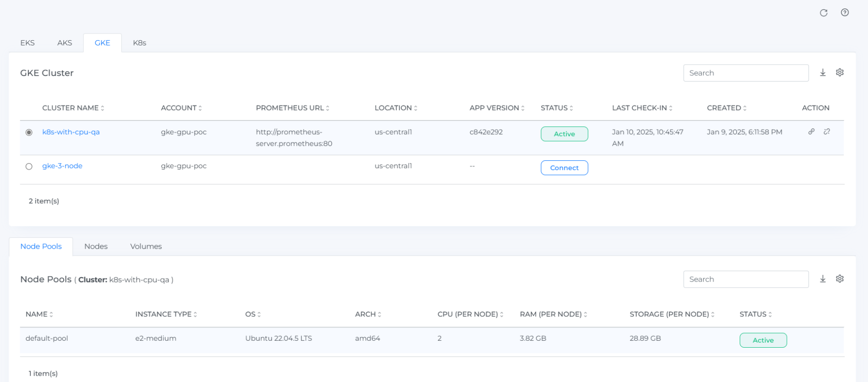This screenshot has height=382, width=868.
Task: Open Node Pools table settings gear
Action: pyautogui.click(x=840, y=278)
